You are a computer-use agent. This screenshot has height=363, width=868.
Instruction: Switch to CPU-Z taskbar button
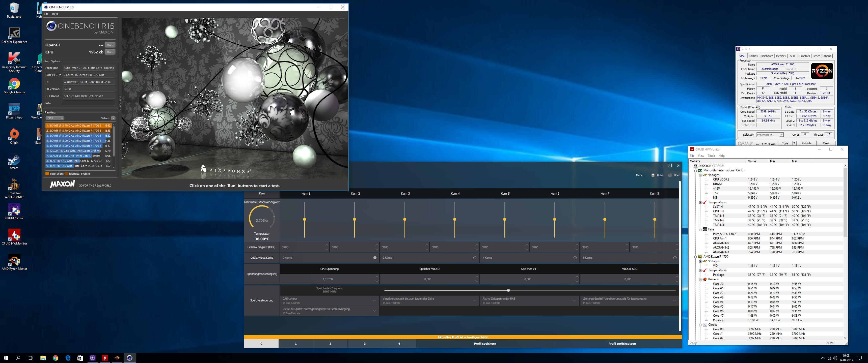(x=92, y=358)
